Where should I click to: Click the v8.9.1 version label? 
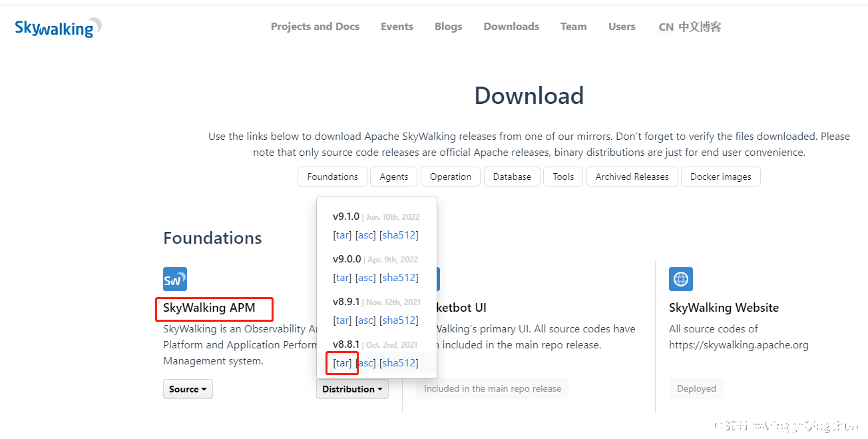(x=346, y=302)
